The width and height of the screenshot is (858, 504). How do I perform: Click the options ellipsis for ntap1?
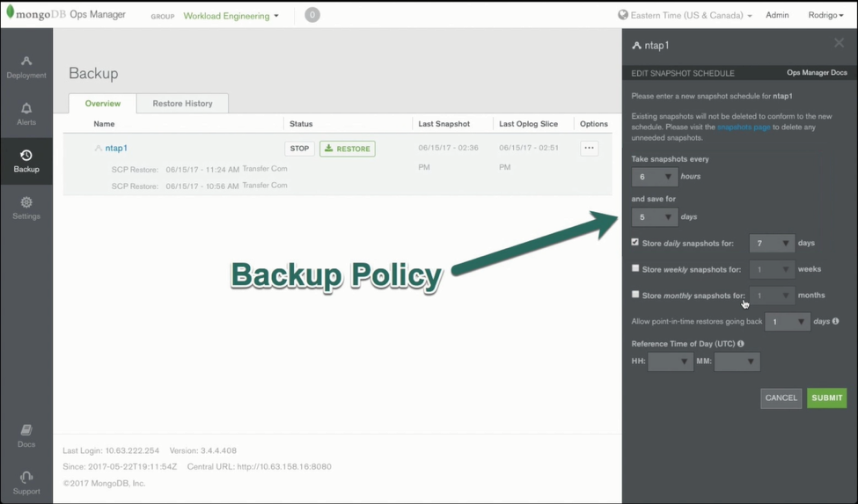pos(589,149)
